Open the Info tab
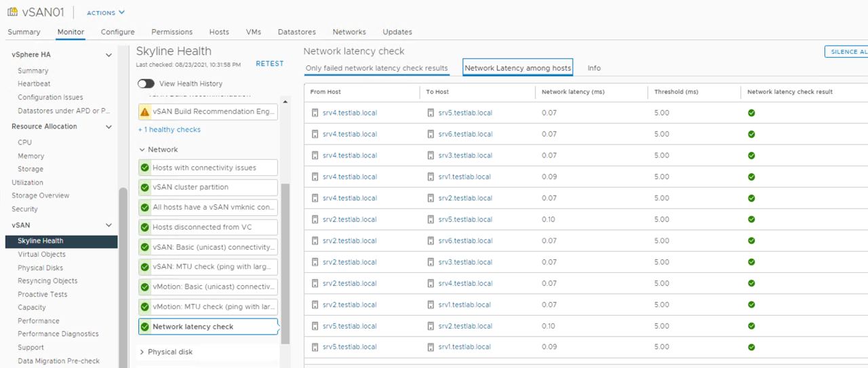868x368 pixels. (594, 68)
